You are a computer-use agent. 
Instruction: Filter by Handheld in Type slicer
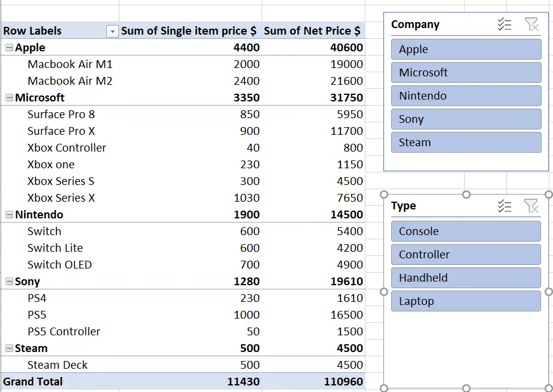click(x=466, y=278)
